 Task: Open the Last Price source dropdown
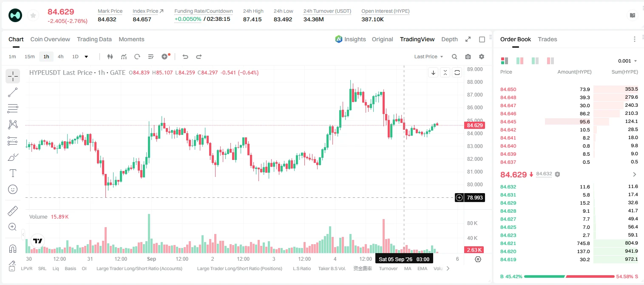(429, 57)
